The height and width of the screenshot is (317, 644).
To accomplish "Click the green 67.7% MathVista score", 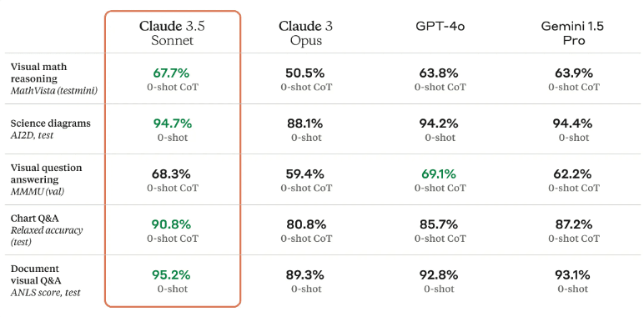I will 171,73.
